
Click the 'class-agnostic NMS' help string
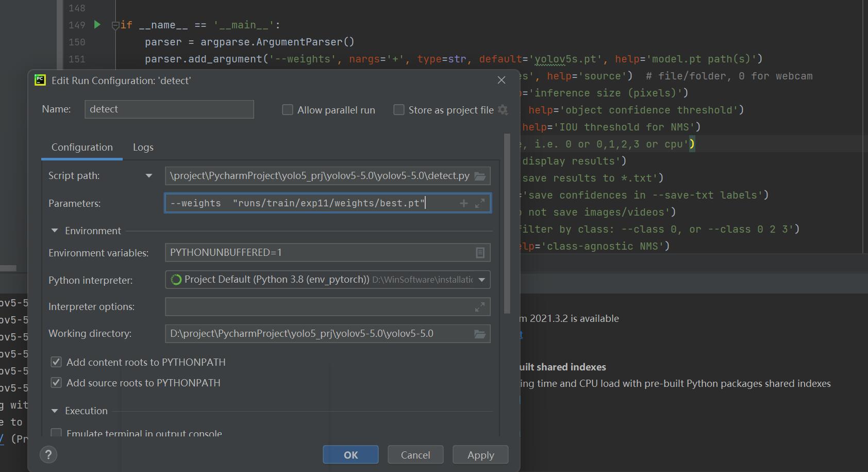603,246
